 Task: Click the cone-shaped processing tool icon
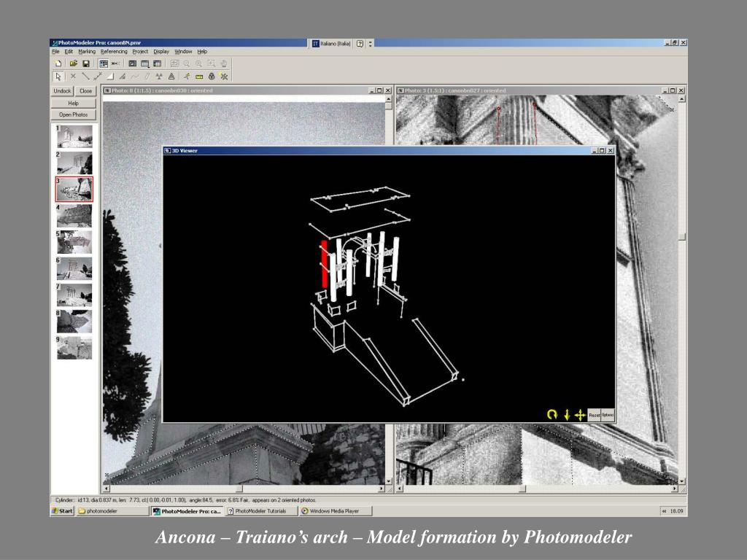(171, 76)
